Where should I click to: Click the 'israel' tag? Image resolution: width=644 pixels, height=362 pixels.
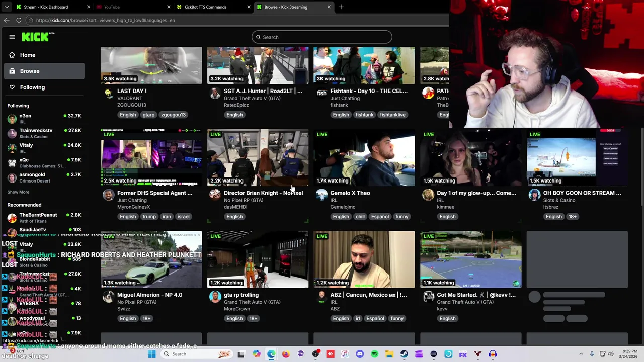pyautogui.click(x=183, y=217)
